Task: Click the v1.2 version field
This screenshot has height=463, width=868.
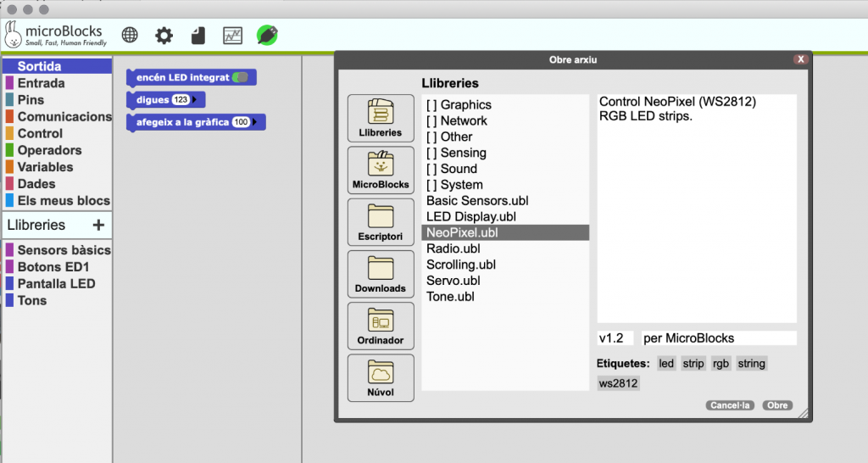Action: coord(615,337)
